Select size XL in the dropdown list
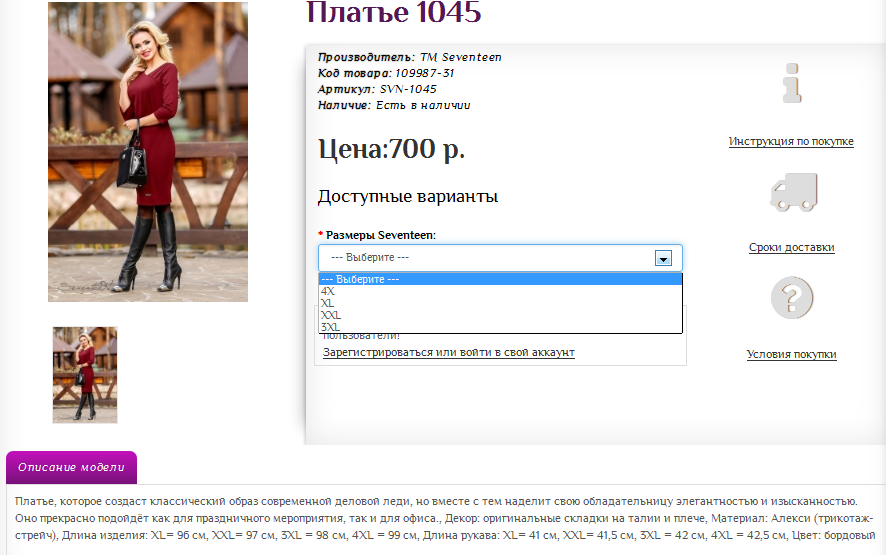Viewport: 886px width, 555px height. coord(500,303)
